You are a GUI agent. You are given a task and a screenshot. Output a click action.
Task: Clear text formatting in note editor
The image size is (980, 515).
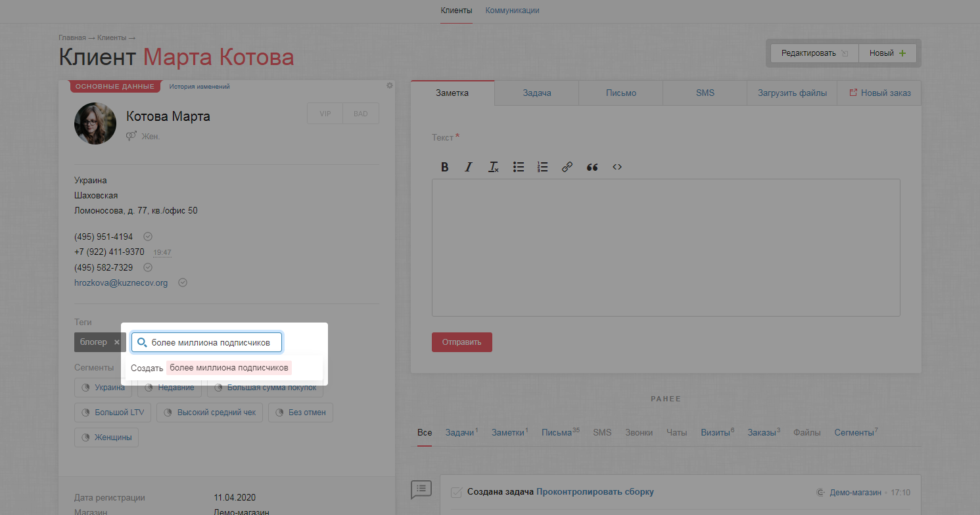click(494, 167)
